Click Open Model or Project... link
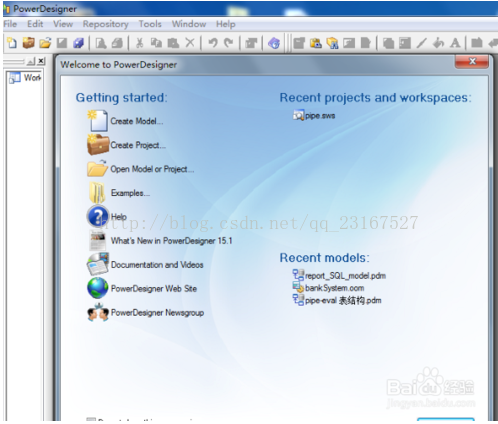Image resolution: width=498 pixels, height=424 pixels. click(x=152, y=169)
